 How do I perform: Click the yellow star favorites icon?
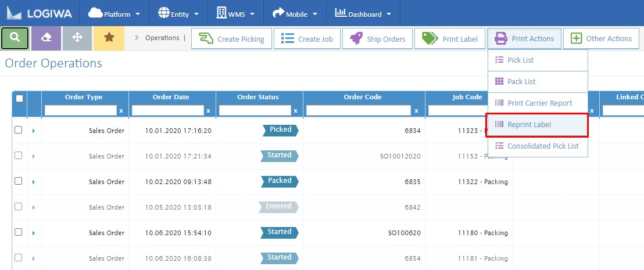pos(108,38)
